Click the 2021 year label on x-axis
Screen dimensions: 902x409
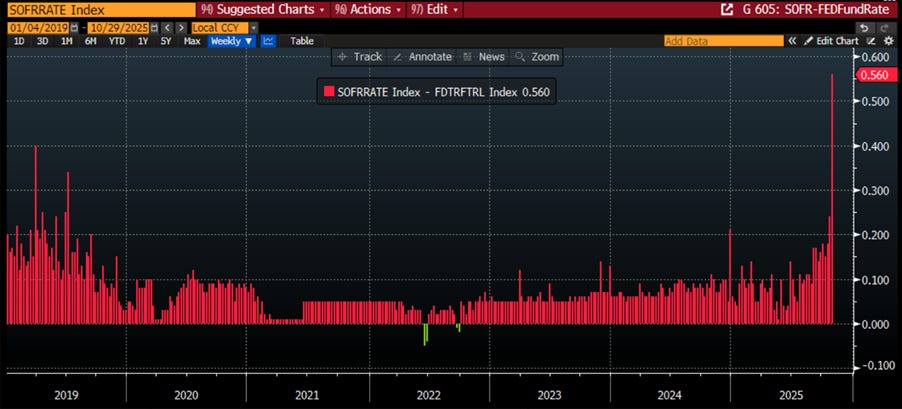point(307,395)
